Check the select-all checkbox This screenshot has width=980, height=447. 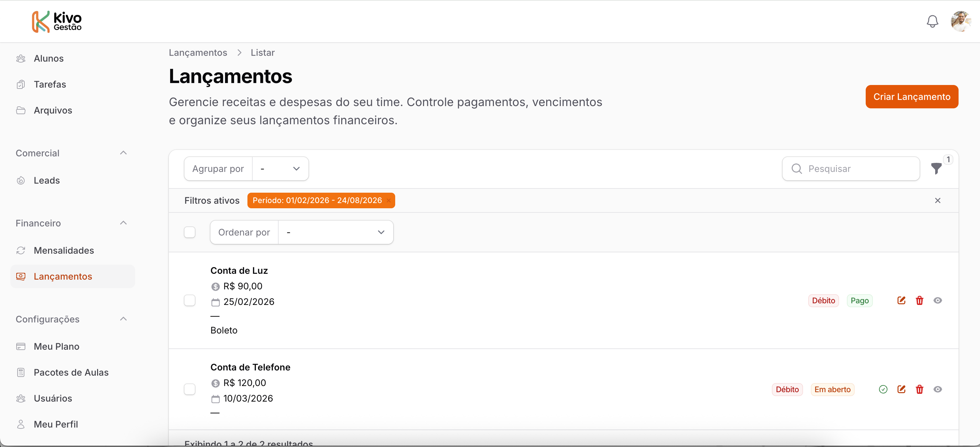pos(189,232)
